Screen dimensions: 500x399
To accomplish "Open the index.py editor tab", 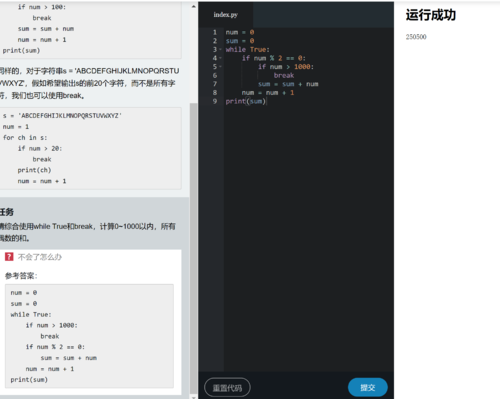I will [226, 15].
